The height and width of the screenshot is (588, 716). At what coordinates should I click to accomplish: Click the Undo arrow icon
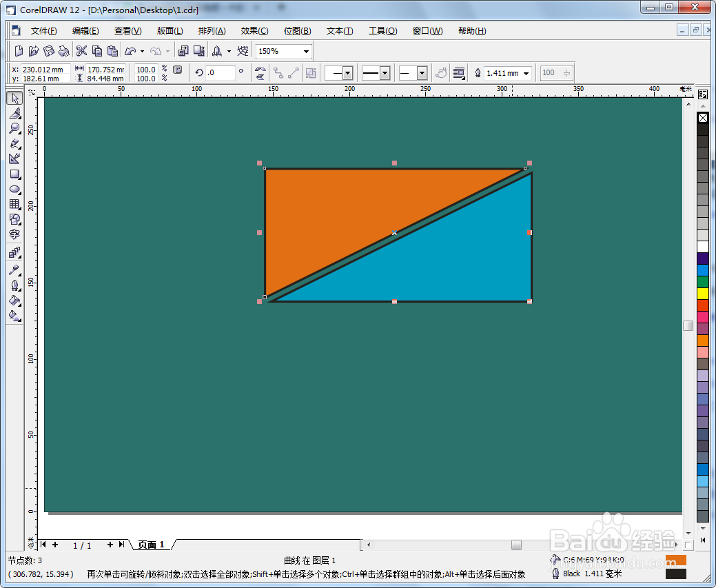[131, 51]
